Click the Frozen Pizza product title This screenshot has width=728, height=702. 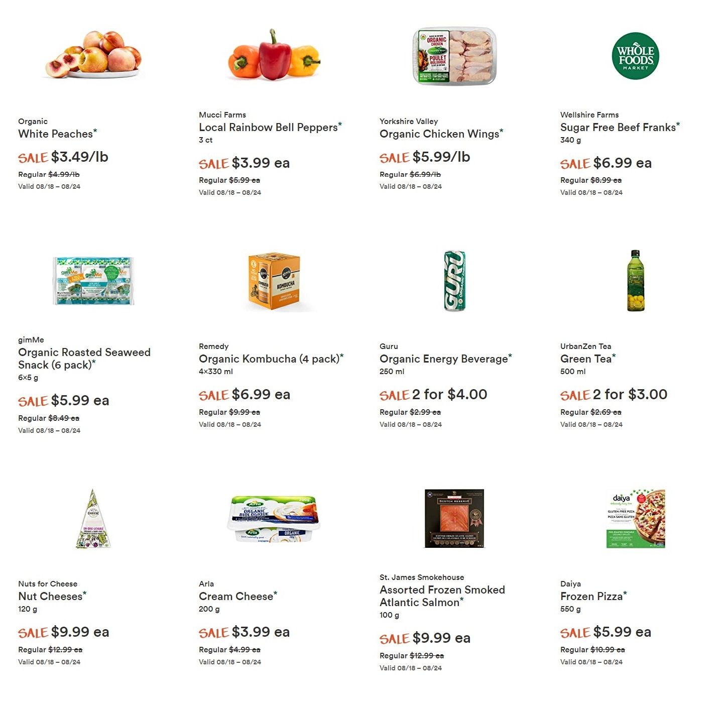tap(591, 597)
